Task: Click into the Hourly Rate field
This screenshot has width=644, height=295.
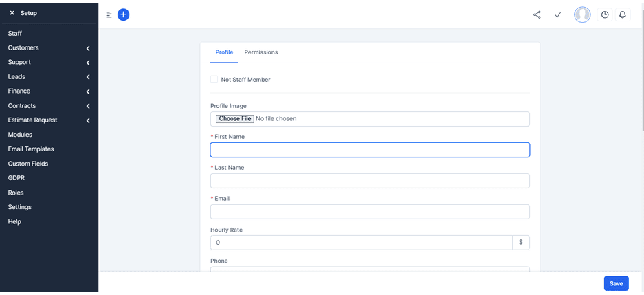Action: pyautogui.click(x=361, y=243)
